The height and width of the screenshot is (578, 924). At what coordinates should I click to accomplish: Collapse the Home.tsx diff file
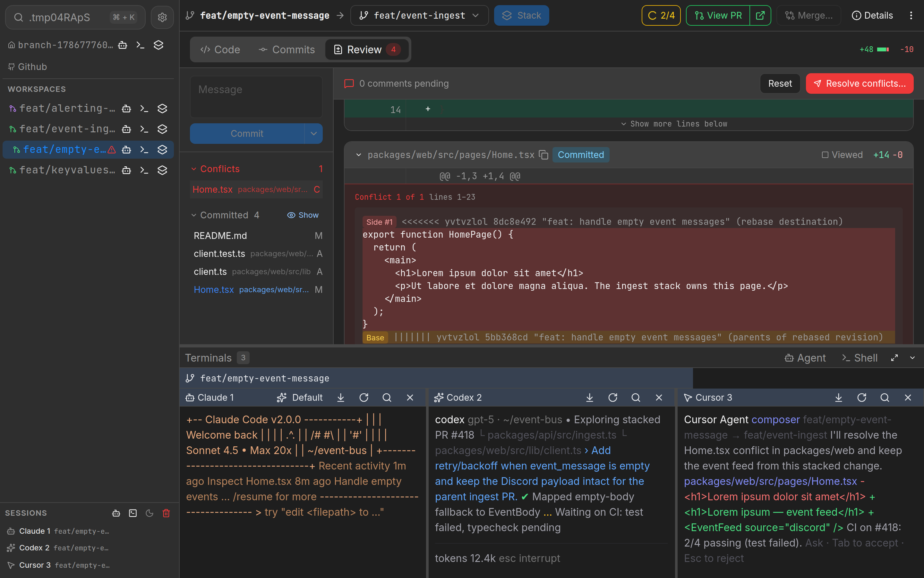[358, 155]
